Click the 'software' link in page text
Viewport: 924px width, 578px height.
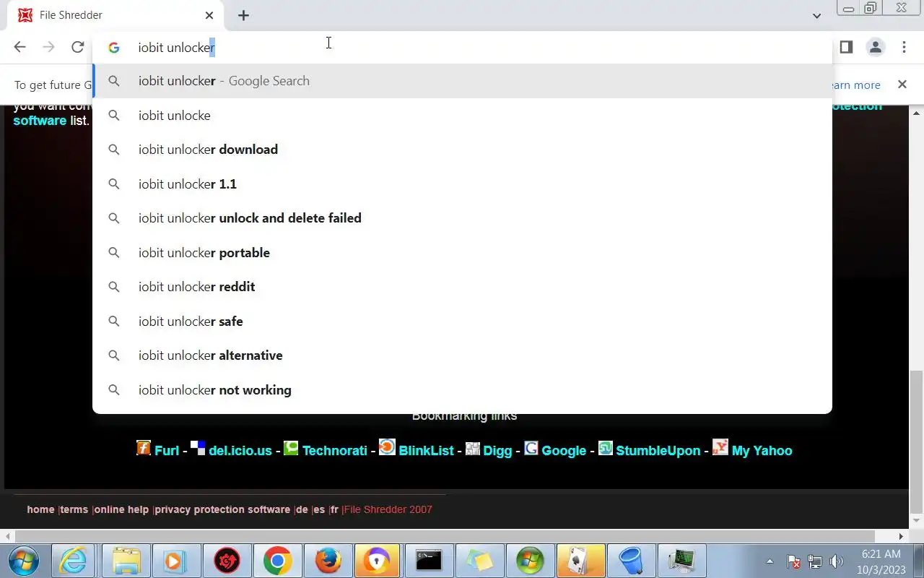pos(40,121)
